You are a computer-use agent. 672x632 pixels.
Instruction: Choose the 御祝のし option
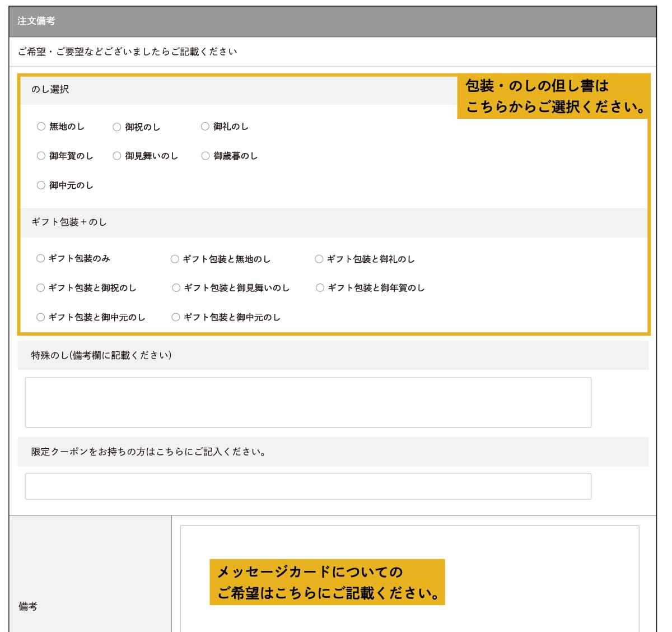(117, 127)
